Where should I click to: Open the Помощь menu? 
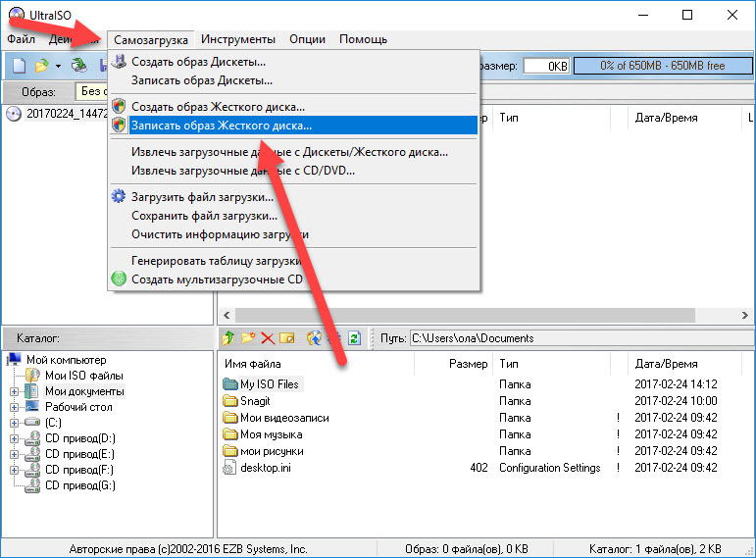point(363,39)
